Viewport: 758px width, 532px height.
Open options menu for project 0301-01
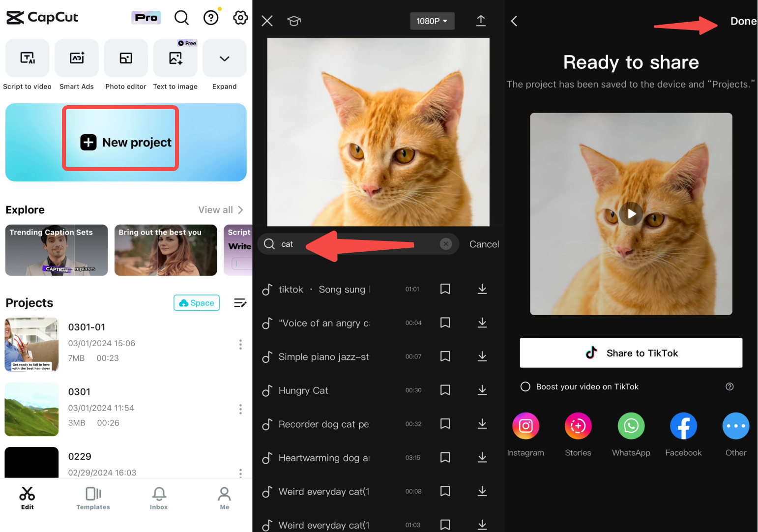[240, 345]
